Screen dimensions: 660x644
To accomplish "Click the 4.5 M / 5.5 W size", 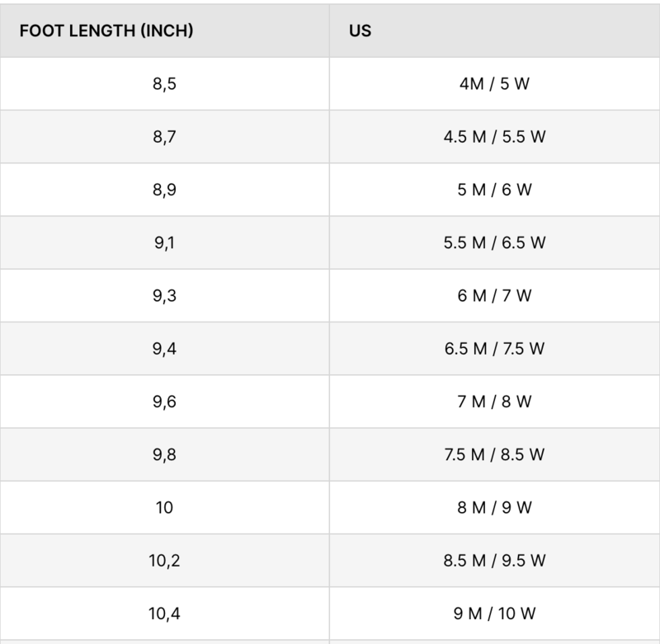I will 494,137.
